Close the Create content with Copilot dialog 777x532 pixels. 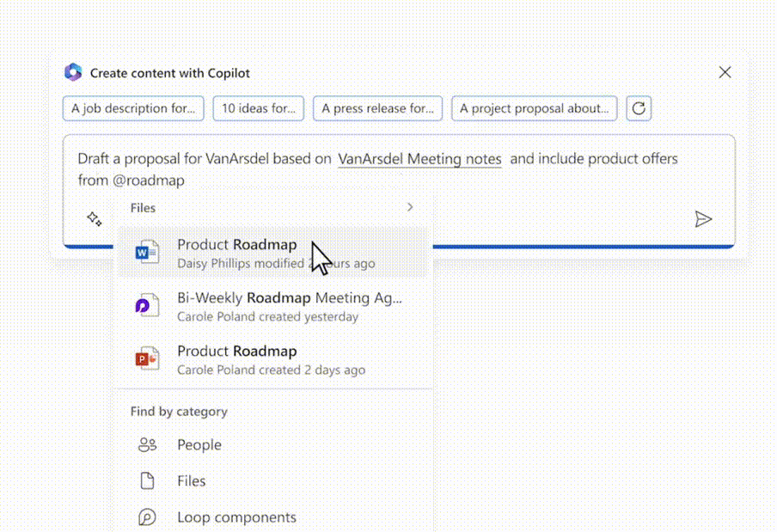point(725,72)
